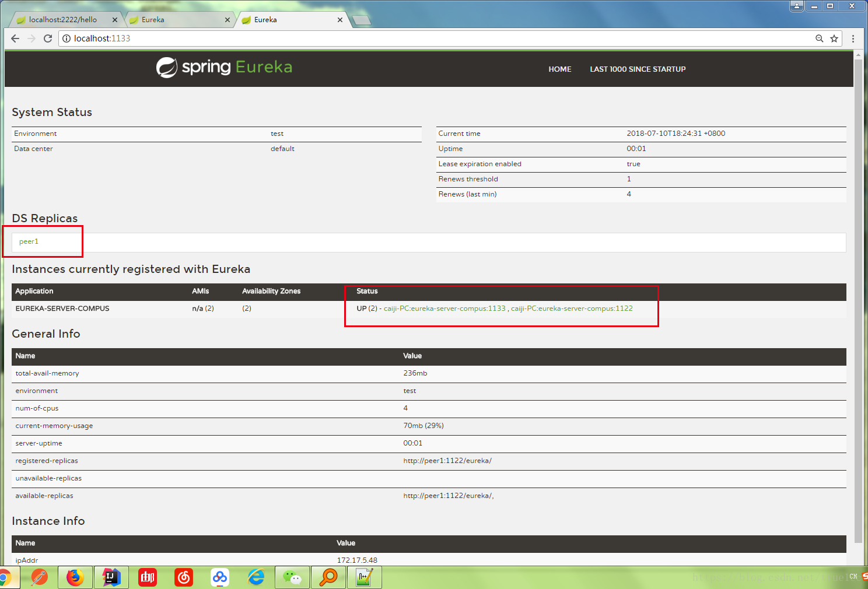Screen dimensions: 868x589
Task: Select registered-replicas value http://peer1:1122/eureka/
Action: pos(447,461)
